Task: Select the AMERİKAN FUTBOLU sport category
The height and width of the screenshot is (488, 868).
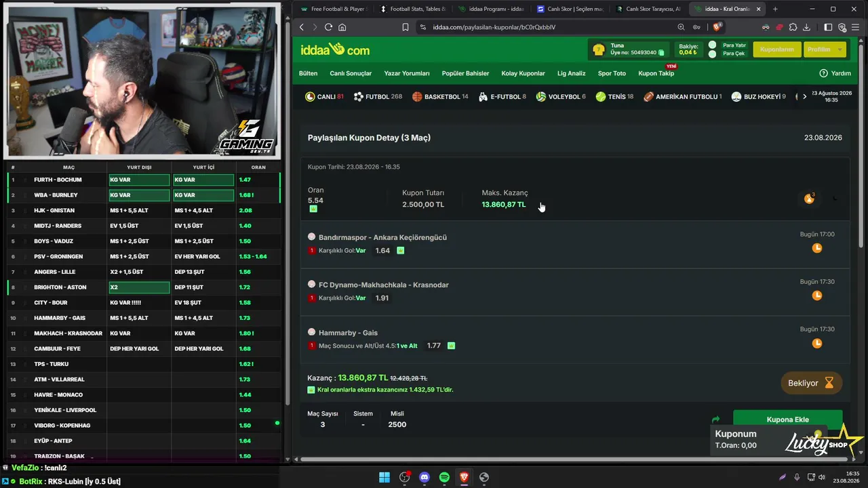Action: pos(682,97)
